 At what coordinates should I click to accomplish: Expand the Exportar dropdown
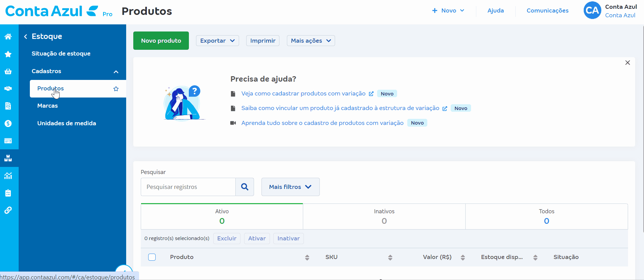[x=217, y=41]
